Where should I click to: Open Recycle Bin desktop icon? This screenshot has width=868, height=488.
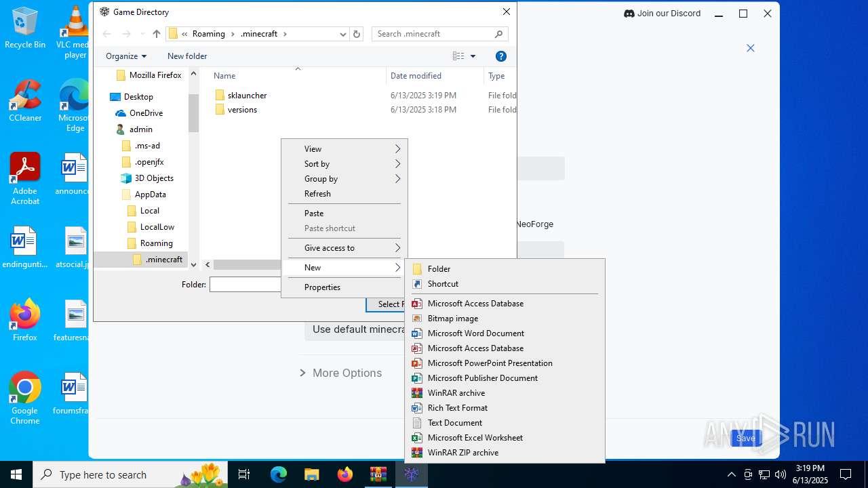coord(25,28)
